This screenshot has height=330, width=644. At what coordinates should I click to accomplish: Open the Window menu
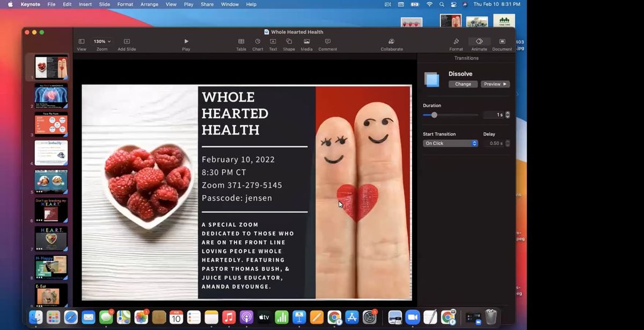pyautogui.click(x=230, y=4)
